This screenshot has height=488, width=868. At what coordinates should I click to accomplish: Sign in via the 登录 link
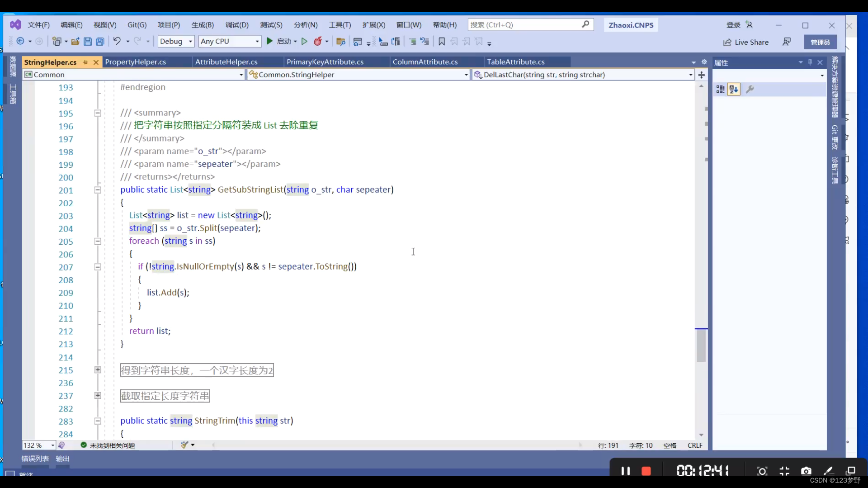pos(732,25)
